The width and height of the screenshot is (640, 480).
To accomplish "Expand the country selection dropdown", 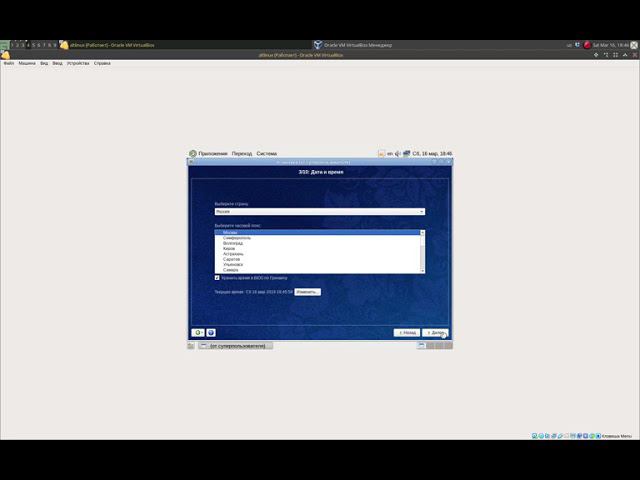I will (320, 211).
